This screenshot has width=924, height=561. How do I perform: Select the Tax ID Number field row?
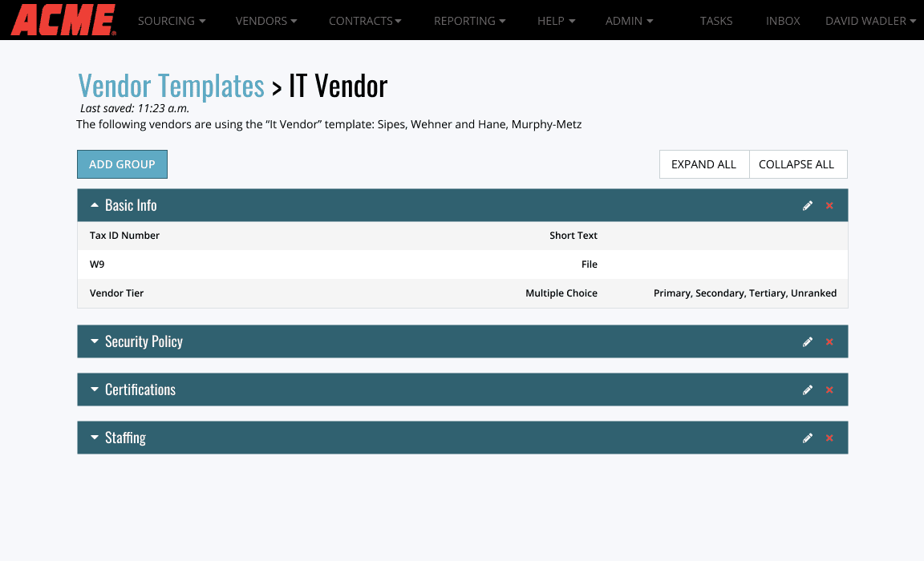(463, 236)
